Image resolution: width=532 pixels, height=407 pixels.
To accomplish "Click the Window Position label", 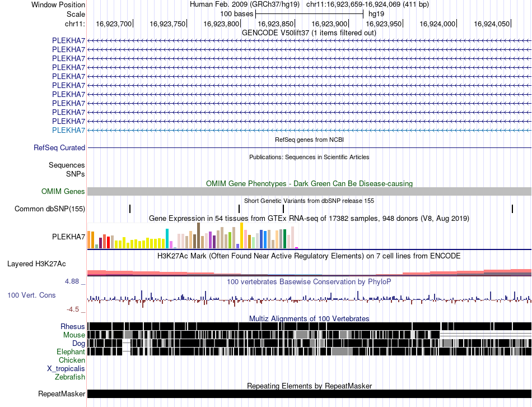I will click(58, 4).
